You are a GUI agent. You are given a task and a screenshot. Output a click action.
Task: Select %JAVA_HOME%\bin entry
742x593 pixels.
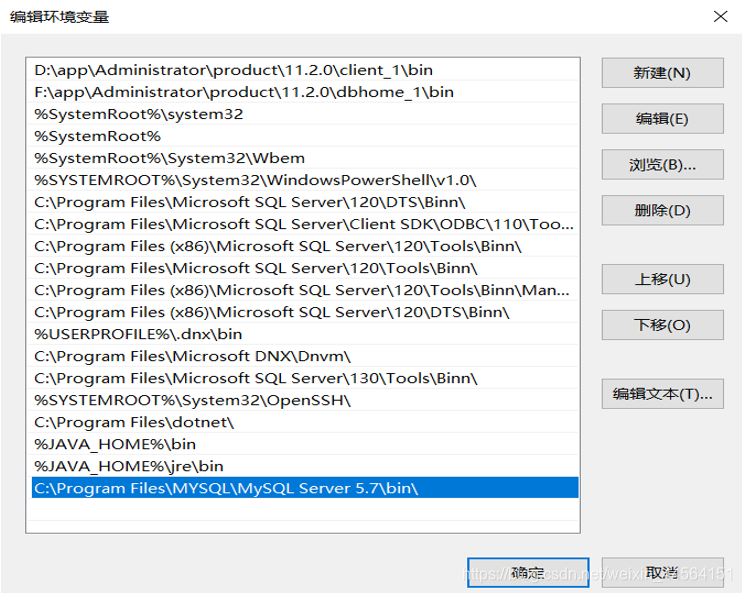305,444
